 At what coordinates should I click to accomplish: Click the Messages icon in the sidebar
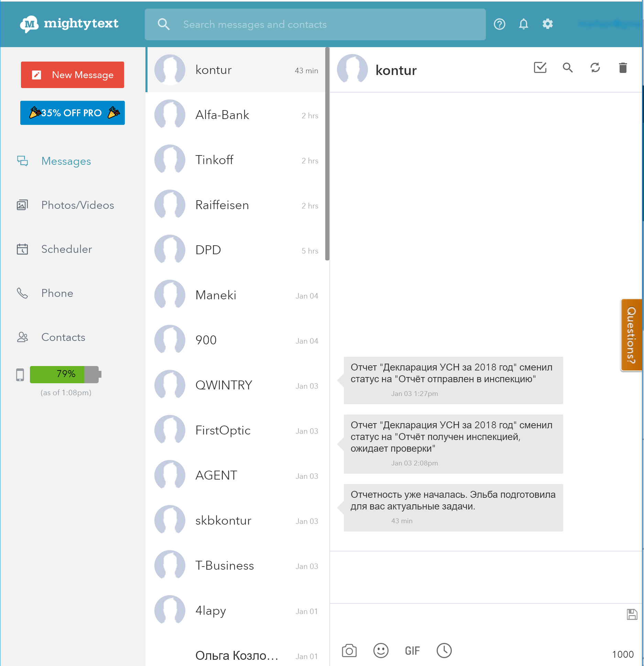point(23,161)
